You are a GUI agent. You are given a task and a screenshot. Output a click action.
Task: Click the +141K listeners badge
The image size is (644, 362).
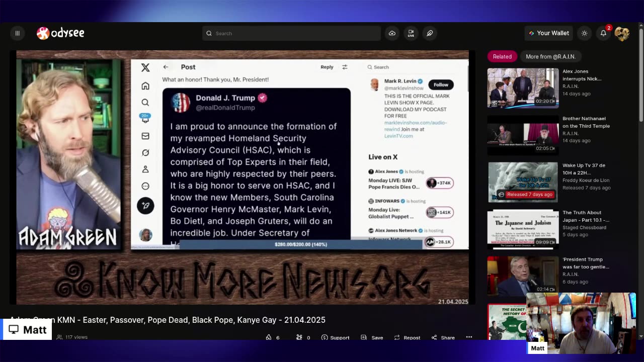point(440,212)
